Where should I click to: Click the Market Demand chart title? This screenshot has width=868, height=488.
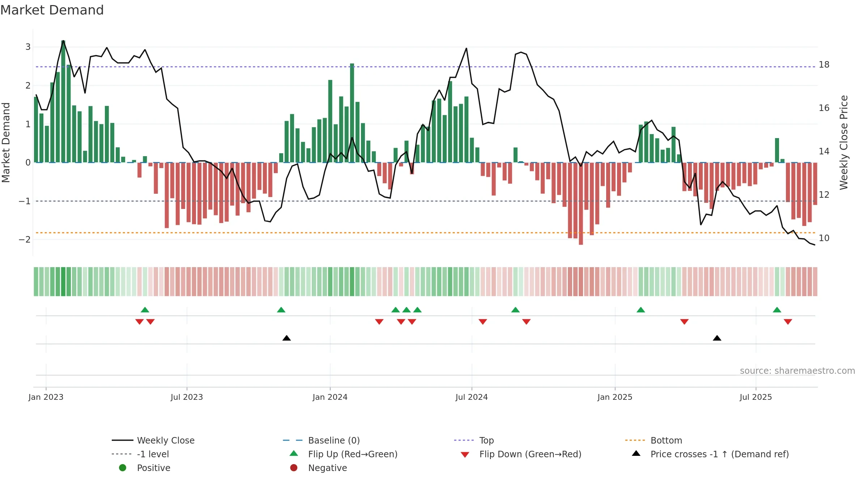pyautogui.click(x=52, y=10)
